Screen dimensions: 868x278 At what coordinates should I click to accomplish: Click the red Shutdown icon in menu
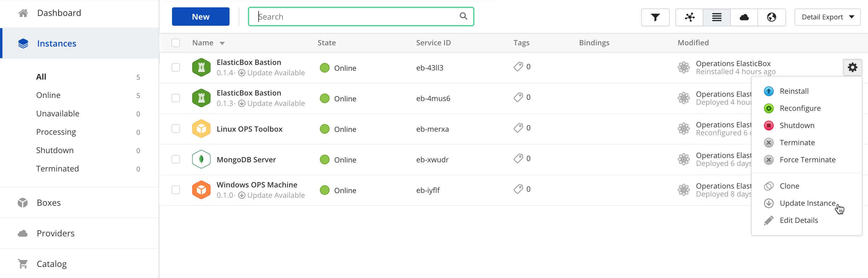[x=768, y=126]
